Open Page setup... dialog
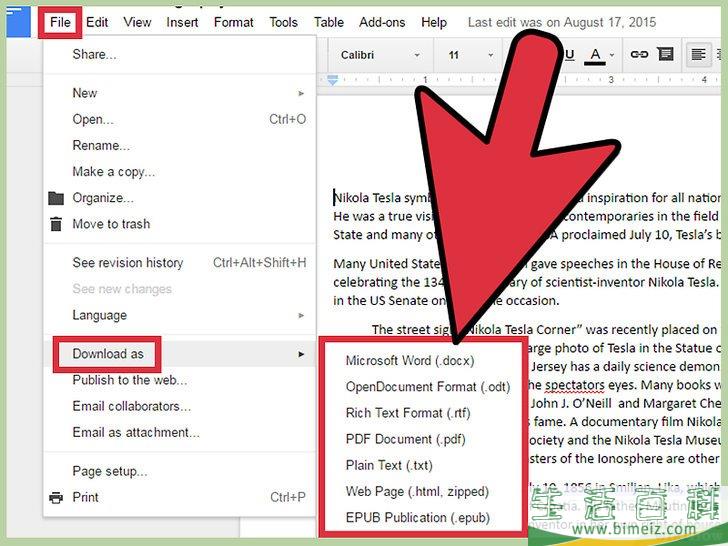 pos(179,471)
